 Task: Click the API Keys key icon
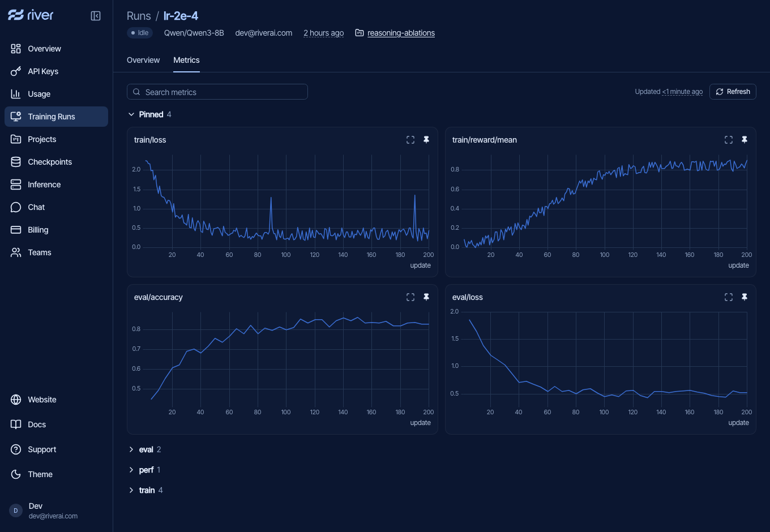(16, 71)
